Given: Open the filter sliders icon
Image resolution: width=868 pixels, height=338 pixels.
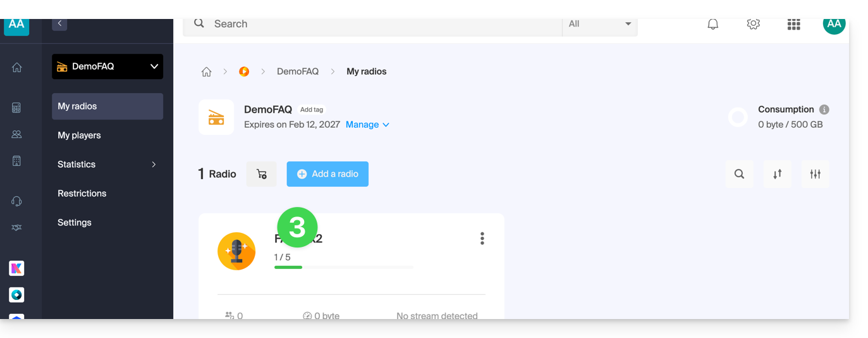Looking at the screenshot, I should (x=815, y=174).
